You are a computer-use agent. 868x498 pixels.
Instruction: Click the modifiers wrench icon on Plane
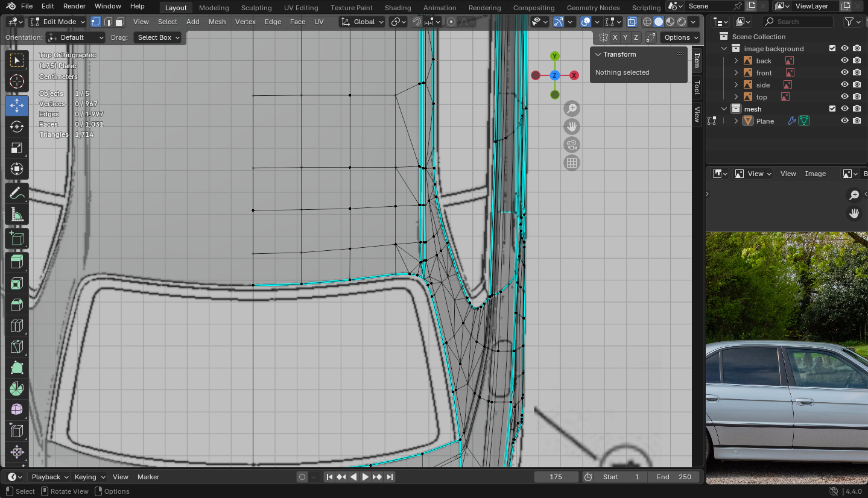792,121
